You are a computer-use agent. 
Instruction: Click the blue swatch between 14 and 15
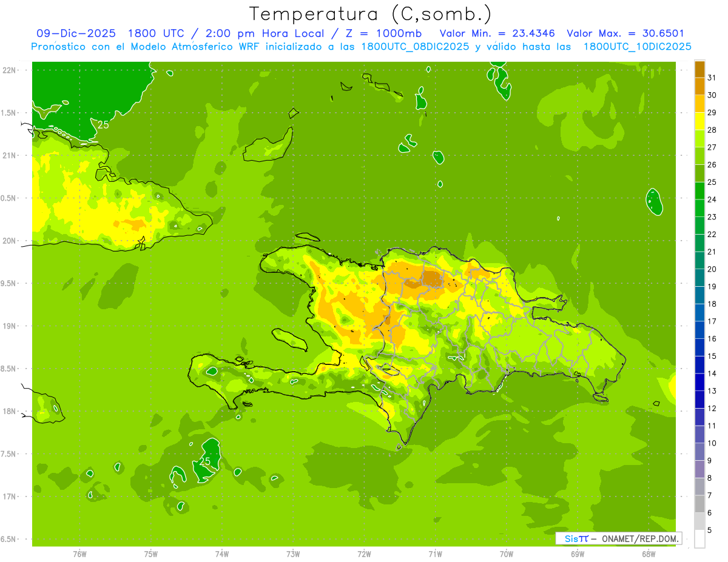(699, 364)
